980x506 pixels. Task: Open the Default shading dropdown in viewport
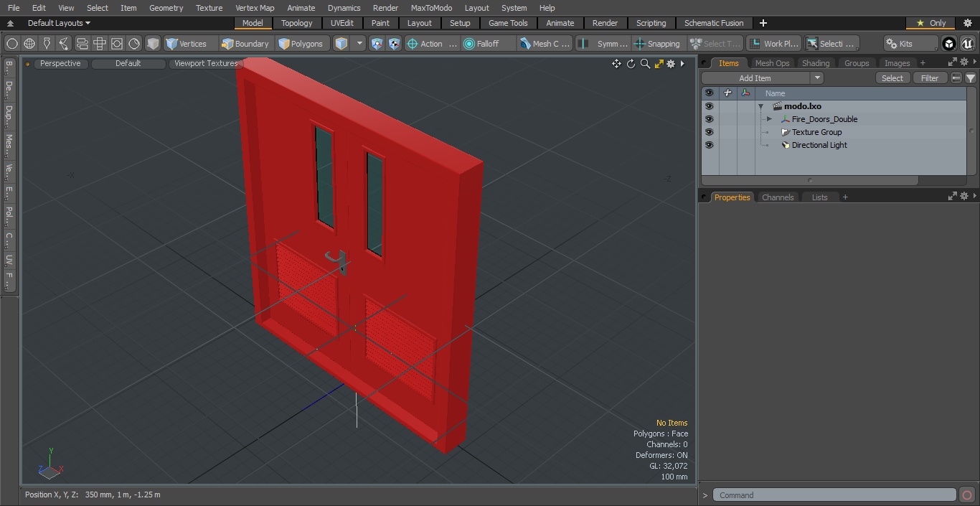(x=128, y=63)
